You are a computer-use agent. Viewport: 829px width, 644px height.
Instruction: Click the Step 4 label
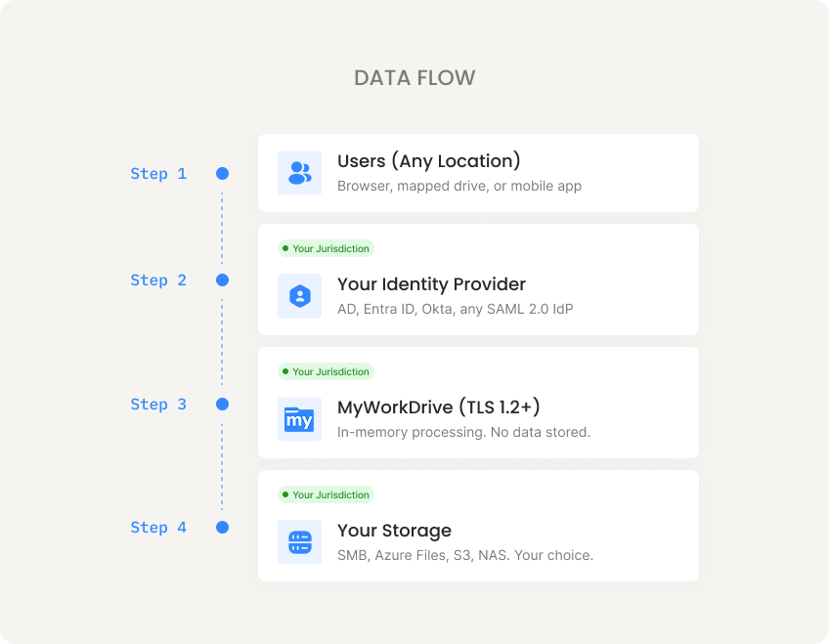pos(158,528)
